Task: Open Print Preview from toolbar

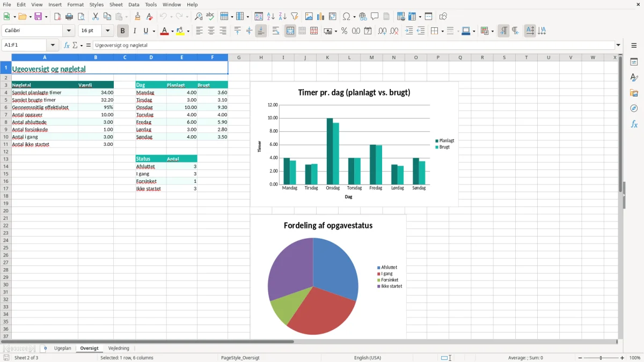Action: point(81,17)
